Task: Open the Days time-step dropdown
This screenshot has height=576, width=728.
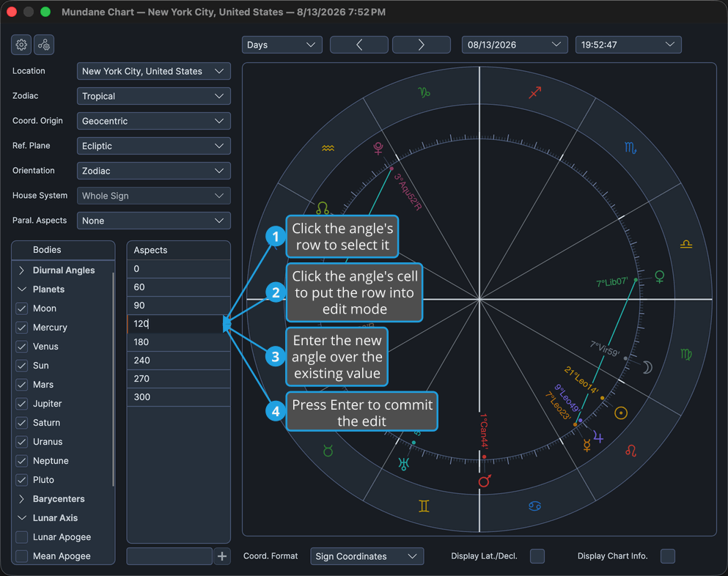Action: click(x=282, y=45)
